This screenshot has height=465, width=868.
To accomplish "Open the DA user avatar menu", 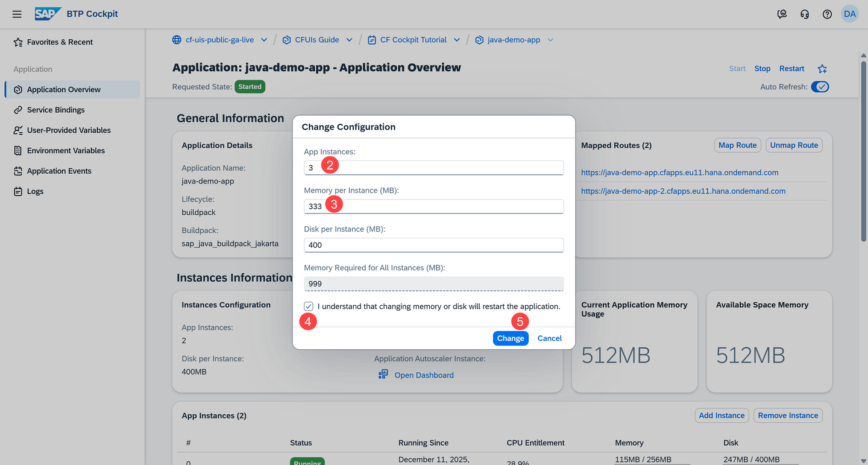I will [x=849, y=14].
